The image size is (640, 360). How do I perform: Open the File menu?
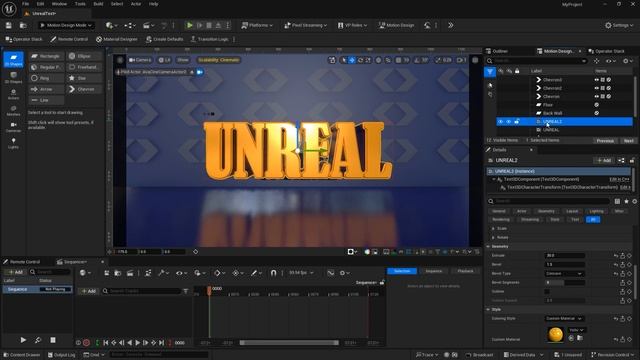pos(25,4)
